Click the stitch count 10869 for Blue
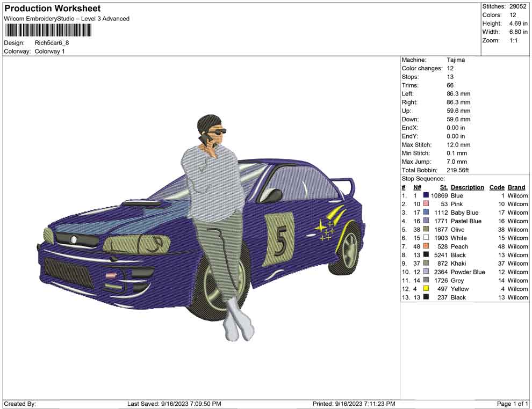Image resolution: width=532 pixels, height=409 pixels. (439, 195)
